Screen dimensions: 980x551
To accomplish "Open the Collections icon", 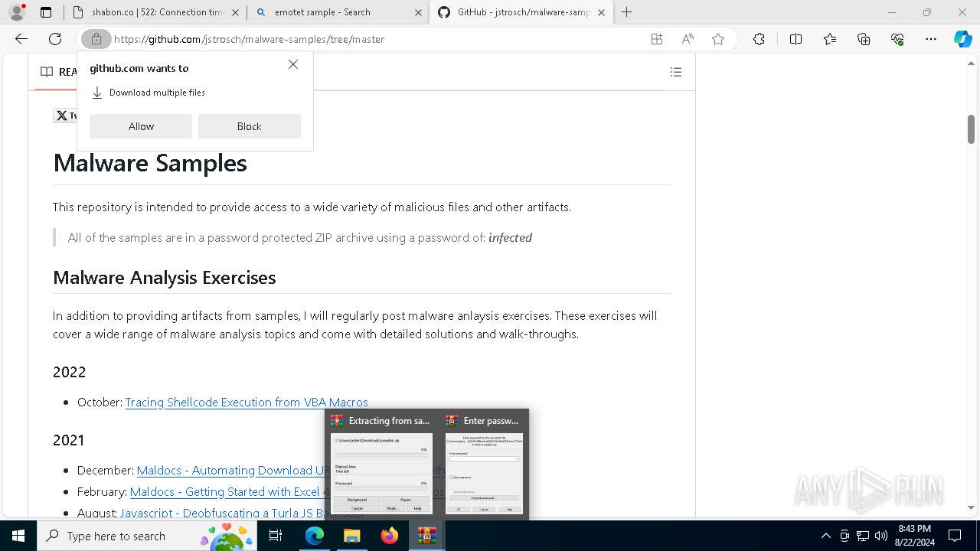I will tap(864, 39).
